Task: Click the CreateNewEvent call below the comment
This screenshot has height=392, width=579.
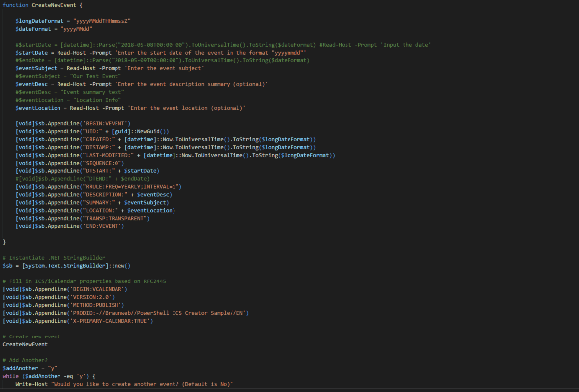Action: point(25,344)
